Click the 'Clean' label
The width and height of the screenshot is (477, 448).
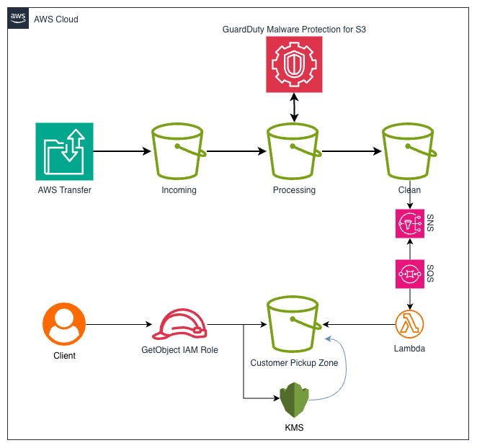point(409,189)
